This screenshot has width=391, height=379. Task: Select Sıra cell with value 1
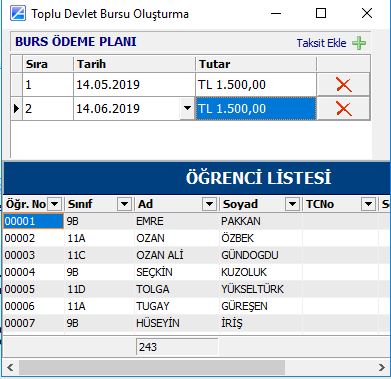[x=48, y=85]
